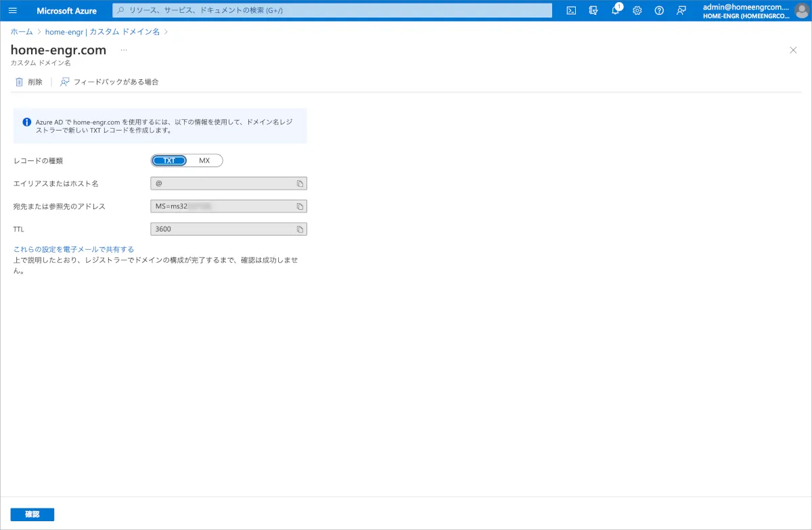Focus the Azure resource search box

[x=332, y=11]
